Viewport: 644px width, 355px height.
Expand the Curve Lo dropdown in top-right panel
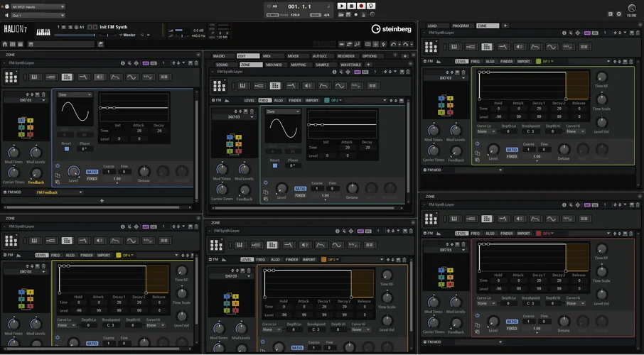click(486, 131)
